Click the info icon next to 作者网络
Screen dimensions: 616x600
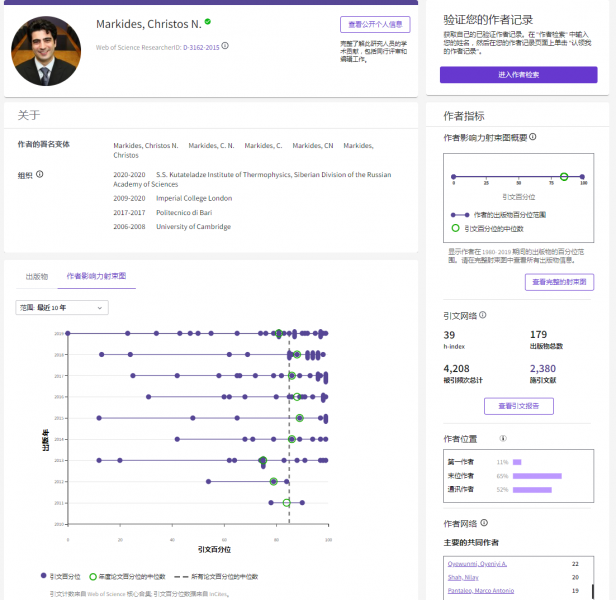click(x=483, y=523)
